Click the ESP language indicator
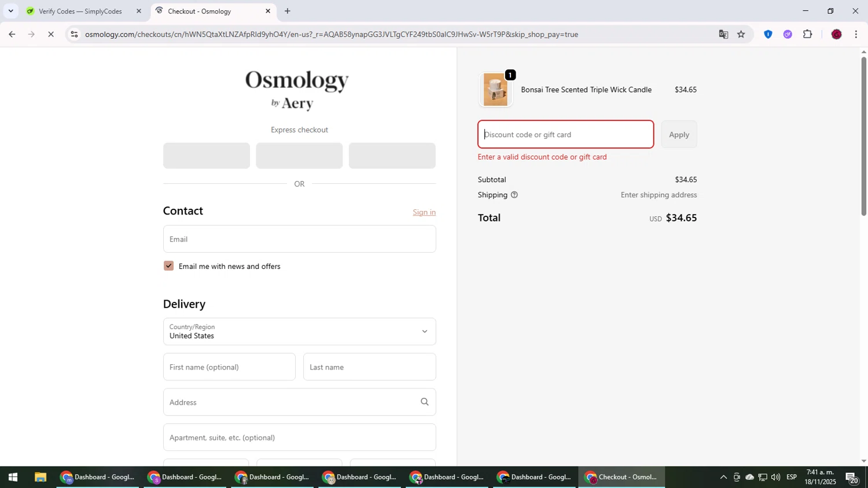This screenshot has height=488, width=868. point(792,477)
